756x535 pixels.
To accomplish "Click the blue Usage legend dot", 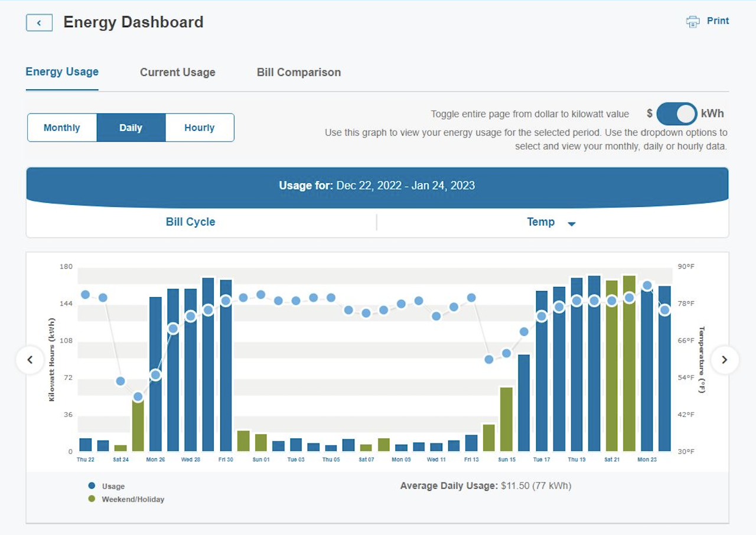I will pyautogui.click(x=92, y=486).
